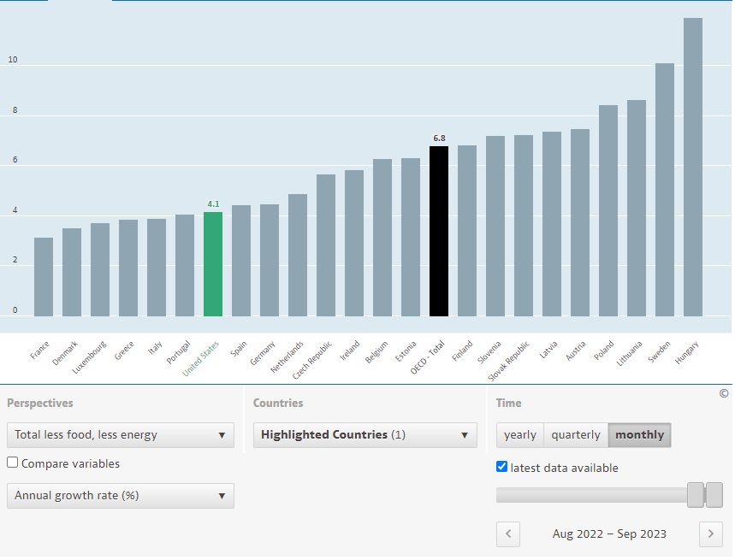
Task: Click the France bar in the chart
Action: pos(44,278)
